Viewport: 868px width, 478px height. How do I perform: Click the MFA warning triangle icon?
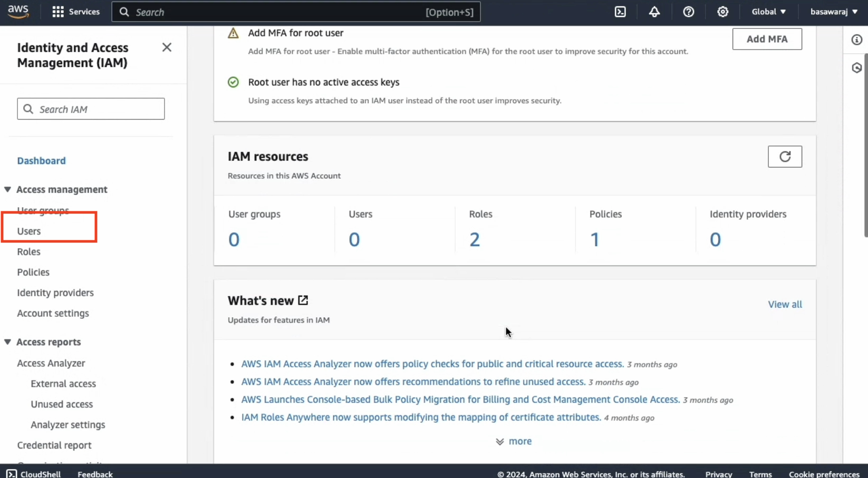click(x=233, y=33)
